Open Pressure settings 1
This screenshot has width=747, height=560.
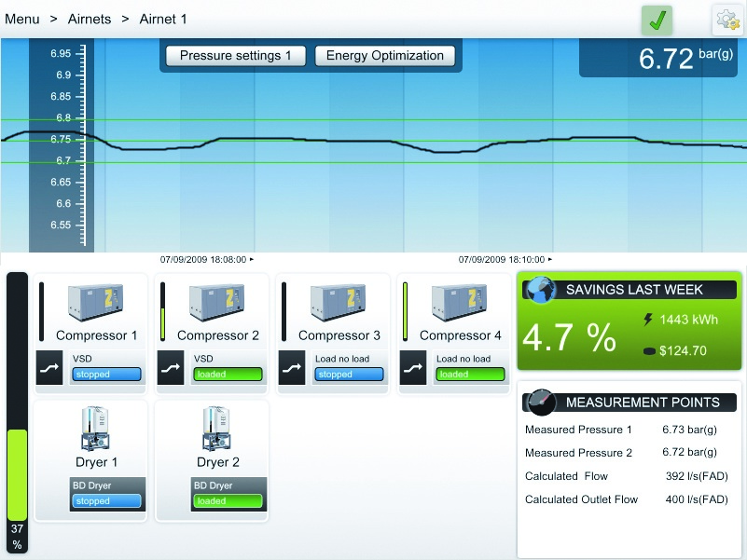(x=235, y=56)
